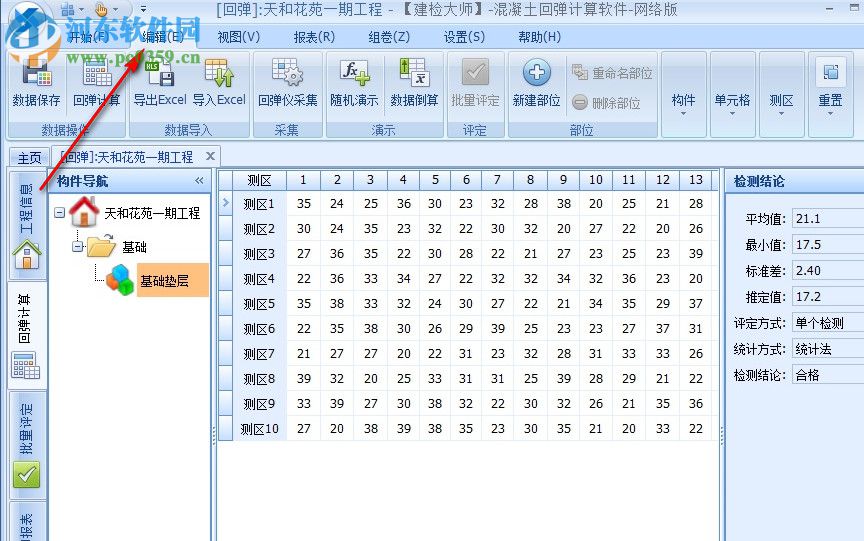Start 回弹仪采集 data collection
Screen dimensions: 864x541
[288, 83]
